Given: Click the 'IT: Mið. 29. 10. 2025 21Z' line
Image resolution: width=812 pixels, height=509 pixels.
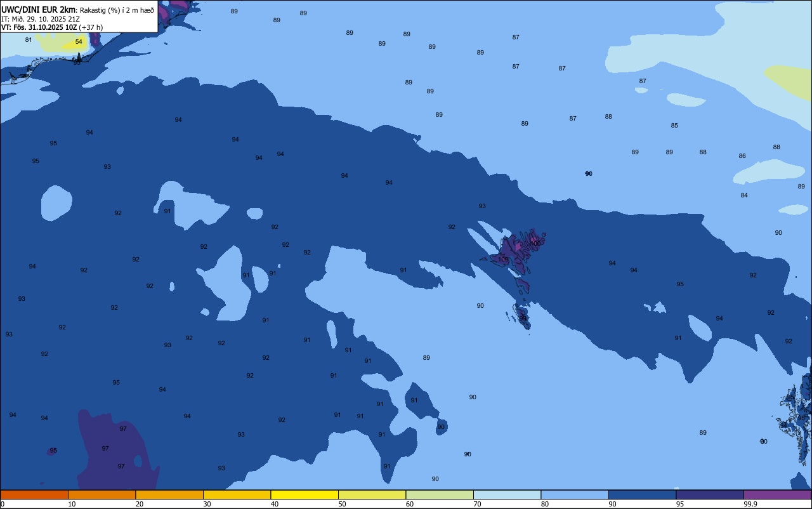Looking at the screenshot, I should coord(41,18).
